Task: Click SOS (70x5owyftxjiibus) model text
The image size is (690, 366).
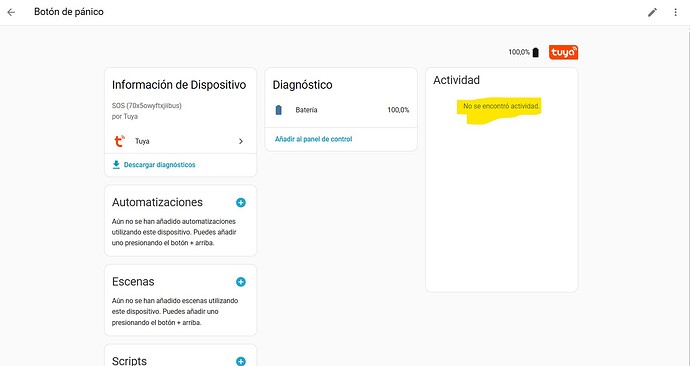Action: [x=147, y=106]
